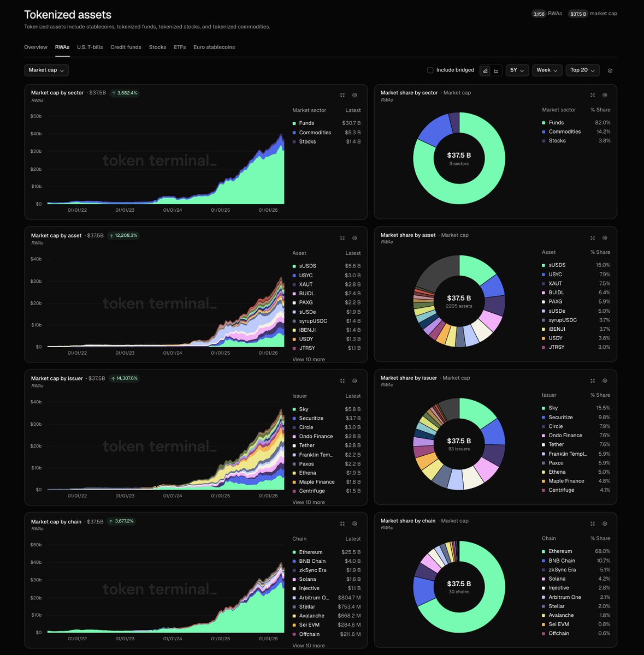Switch to line chart view icon
The width and height of the screenshot is (644, 655).
click(x=496, y=70)
